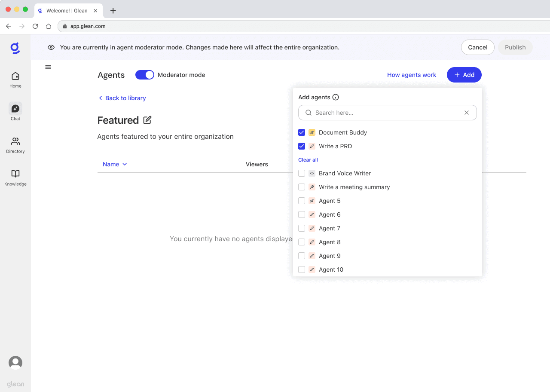This screenshot has width=550, height=392.
Task: Open Chat from the sidebar
Action: (x=15, y=112)
